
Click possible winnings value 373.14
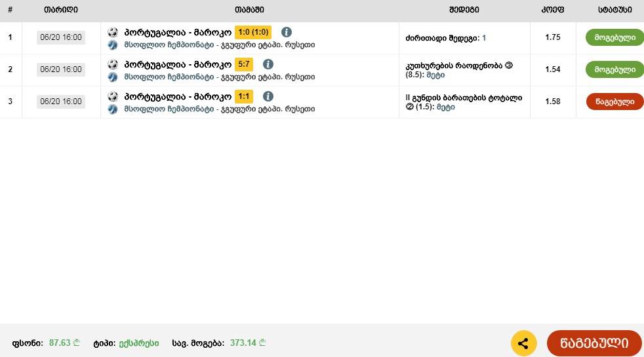tap(248, 343)
